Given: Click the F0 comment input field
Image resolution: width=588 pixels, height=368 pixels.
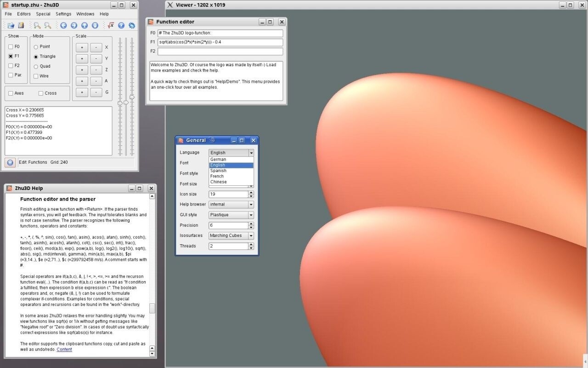Looking at the screenshot, I should (x=220, y=33).
